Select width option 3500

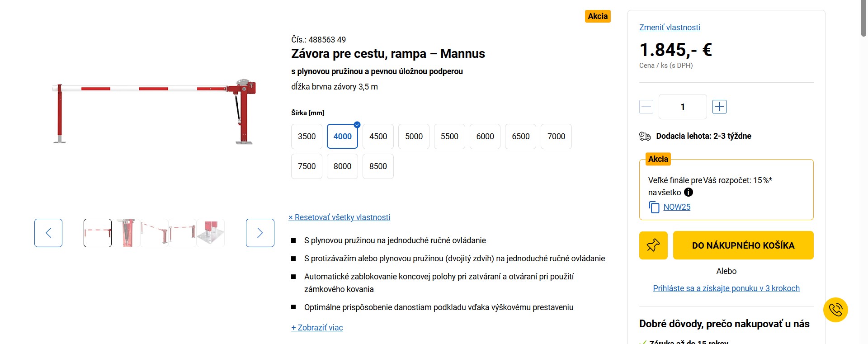[307, 137]
